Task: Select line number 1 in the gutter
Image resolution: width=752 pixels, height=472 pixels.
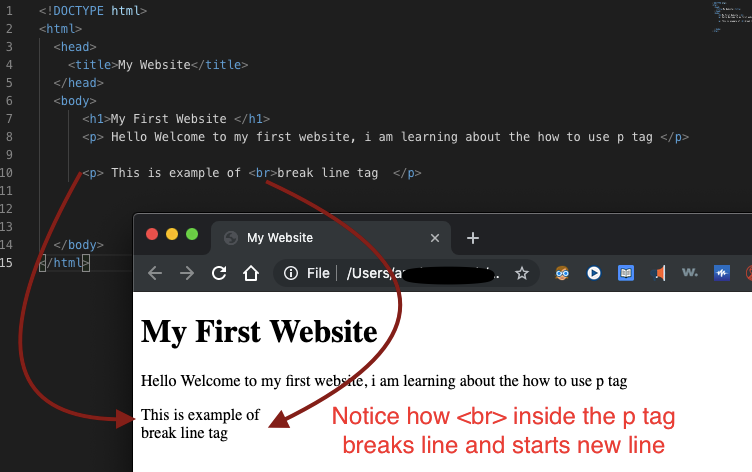Action: click(x=9, y=11)
